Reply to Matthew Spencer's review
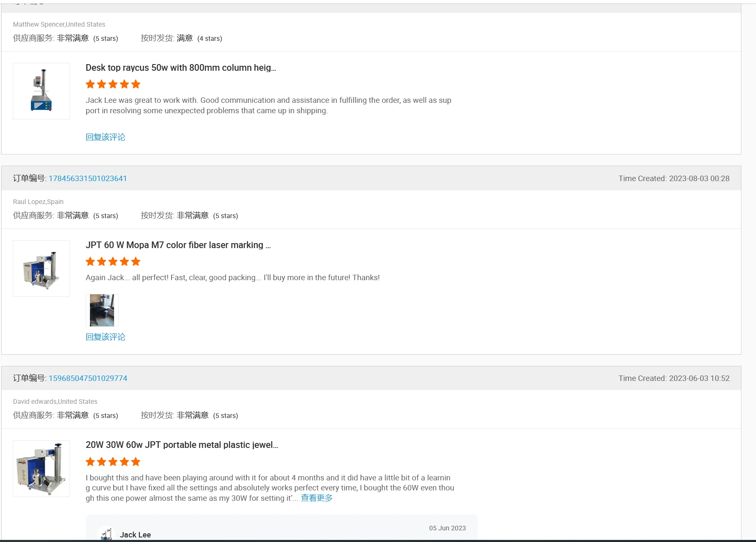The height and width of the screenshot is (542, 756). pyautogui.click(x=105, y=137)
